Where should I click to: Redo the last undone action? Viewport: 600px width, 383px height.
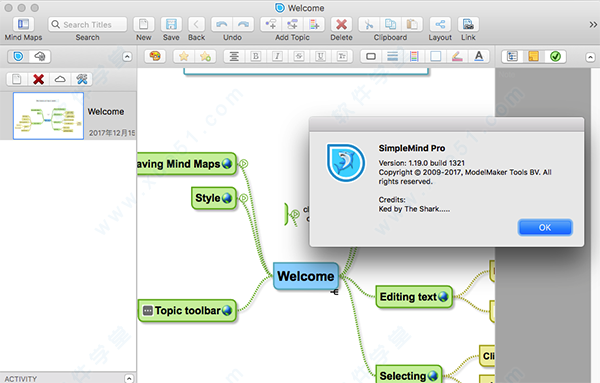point(243,24)
